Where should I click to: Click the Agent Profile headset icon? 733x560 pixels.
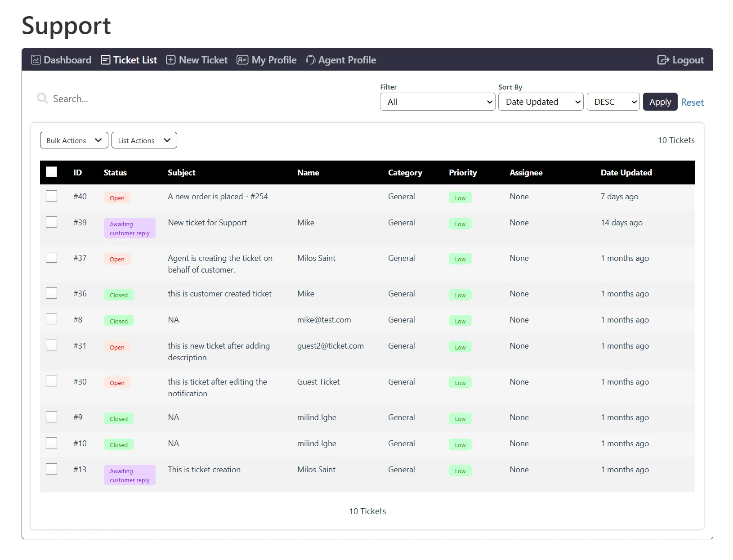point(310,60)
